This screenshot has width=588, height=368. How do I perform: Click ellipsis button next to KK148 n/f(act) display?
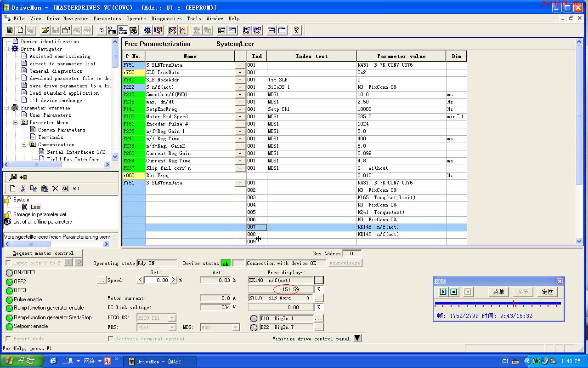pos(319,280)
